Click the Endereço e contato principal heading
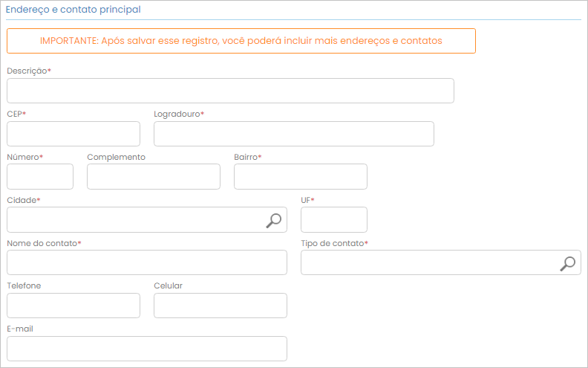The image size is (588, 368). point(73,10)
